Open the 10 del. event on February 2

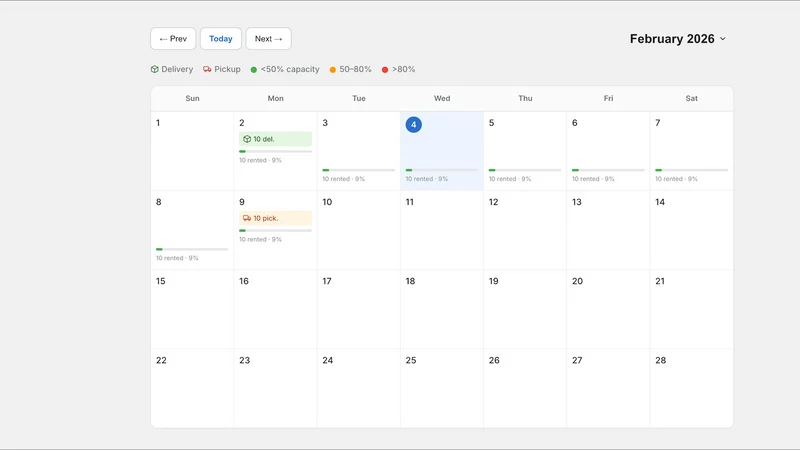[276, 139]
